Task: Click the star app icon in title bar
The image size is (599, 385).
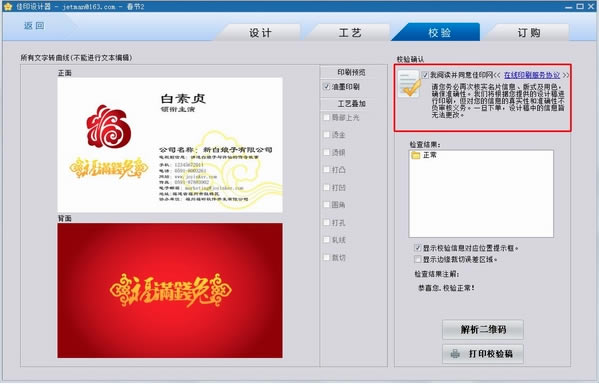Action: click(x=8, y=6)
